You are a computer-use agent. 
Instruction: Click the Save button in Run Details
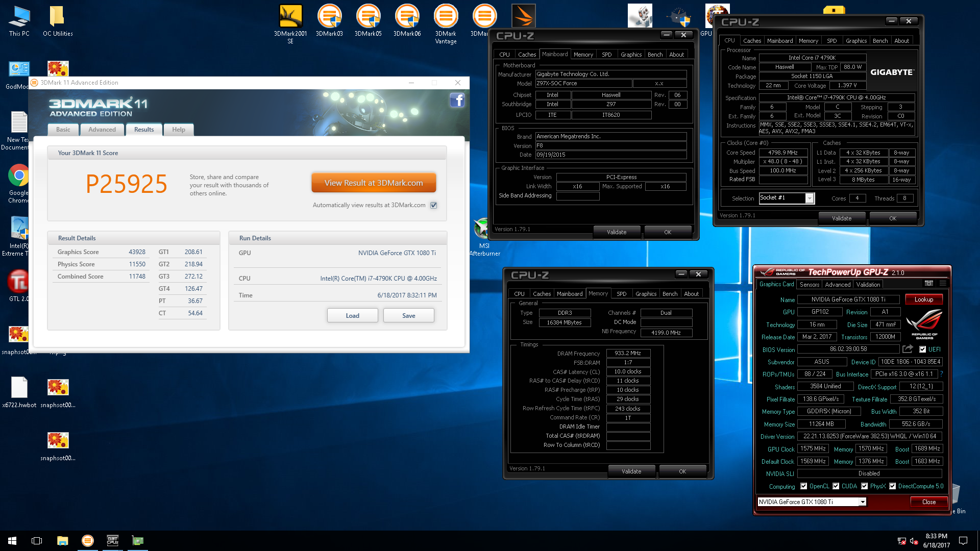click(408, 315)
